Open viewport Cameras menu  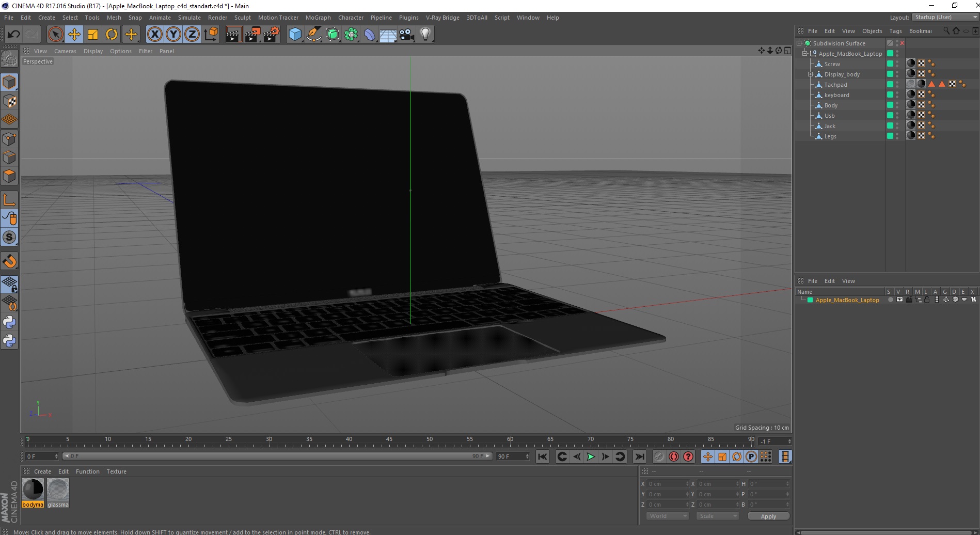(x=65, y=51)
